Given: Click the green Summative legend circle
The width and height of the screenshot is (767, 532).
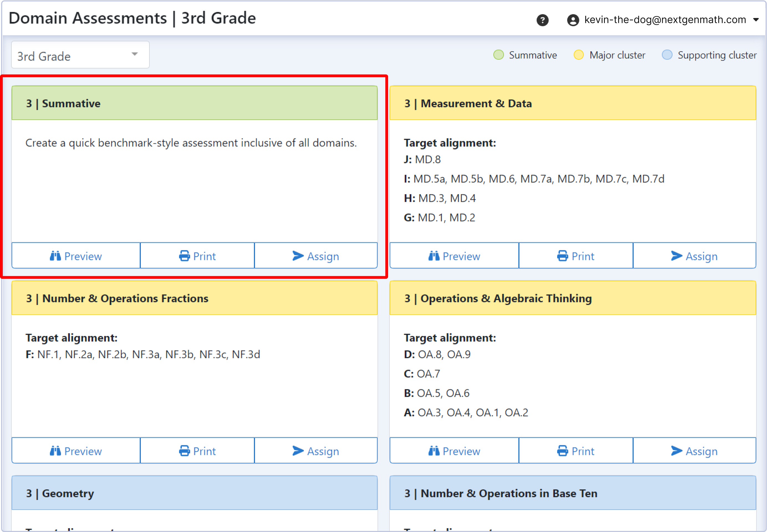Looking at the screenshot, I should coord(498,55).
